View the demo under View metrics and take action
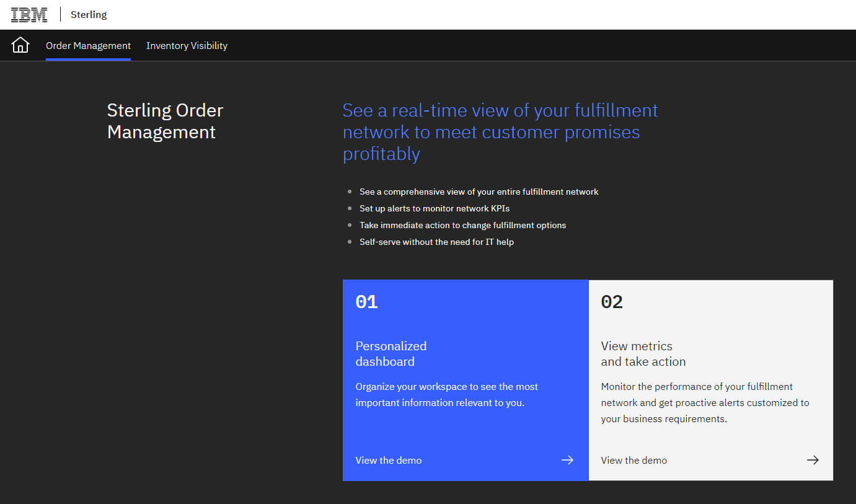This screenshot has width=856, height=504. (633, 460)
